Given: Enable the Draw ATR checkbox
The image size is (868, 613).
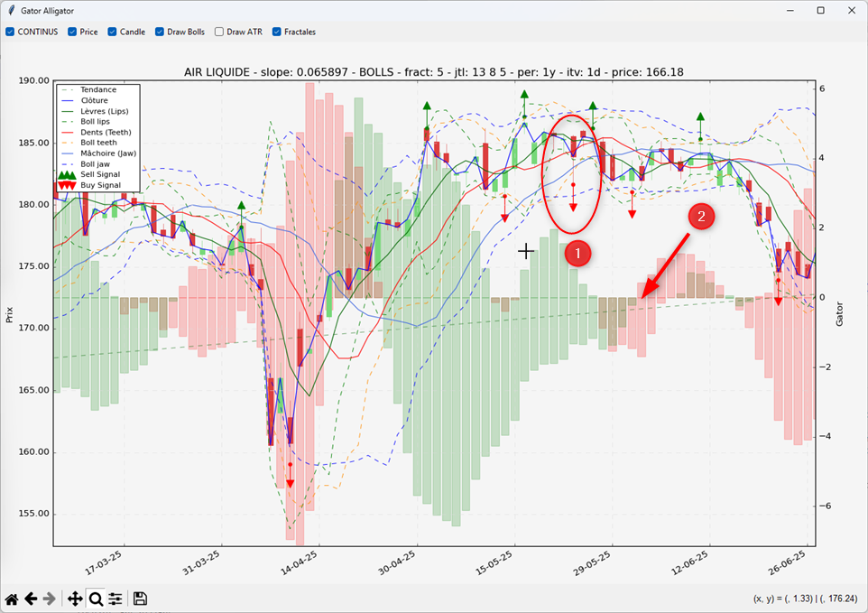Looking at the screenshot, I should tap(219, 32).
